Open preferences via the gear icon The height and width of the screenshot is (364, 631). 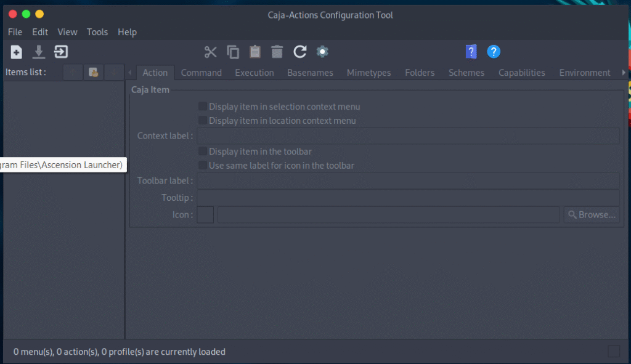(x=322, y=52)
